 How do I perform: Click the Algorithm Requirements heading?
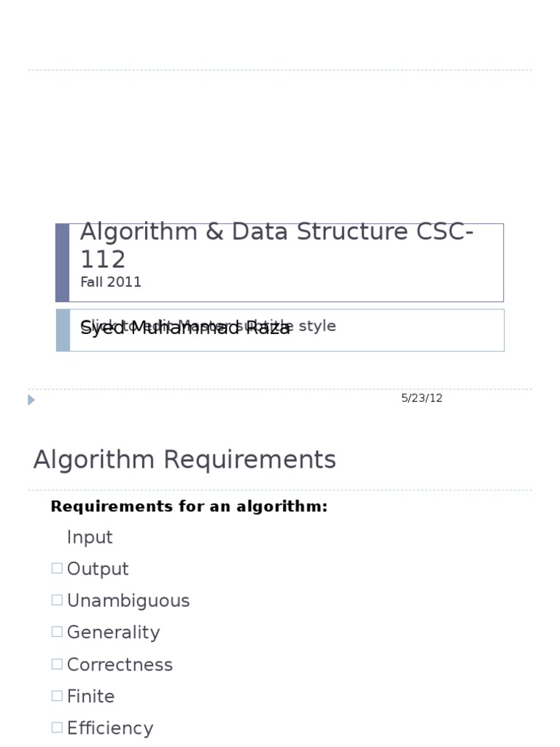pyautogui.click(x=184, y=460)
